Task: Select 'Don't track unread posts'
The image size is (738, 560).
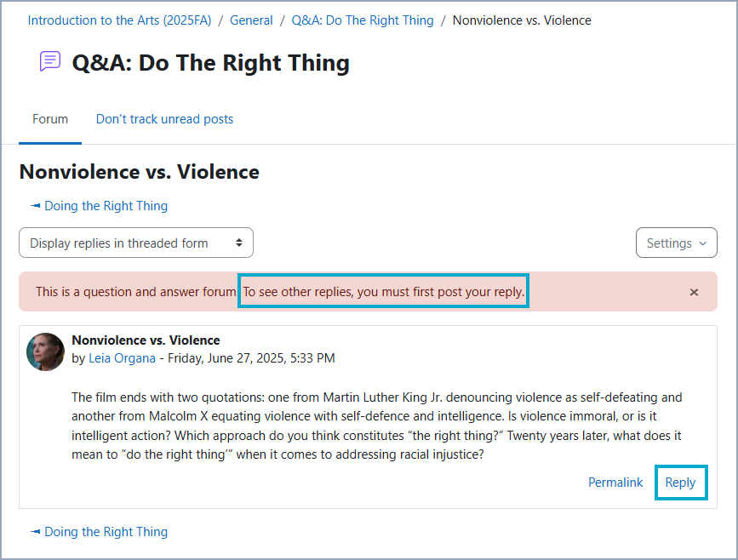Action: pos(164,119)
